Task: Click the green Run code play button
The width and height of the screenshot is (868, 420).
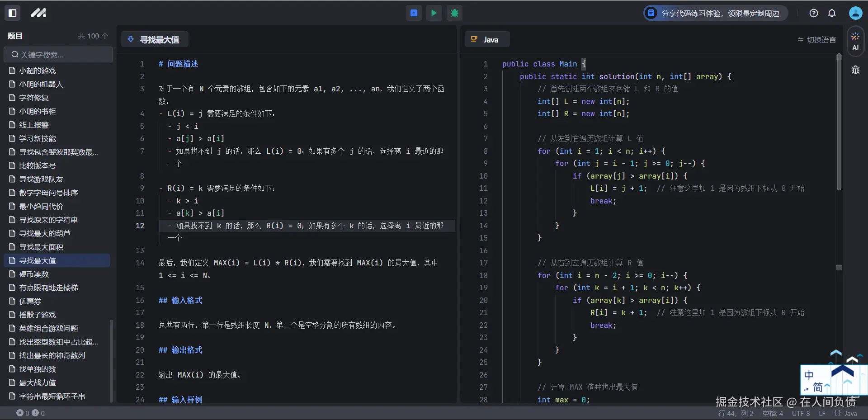Action: 434,13
